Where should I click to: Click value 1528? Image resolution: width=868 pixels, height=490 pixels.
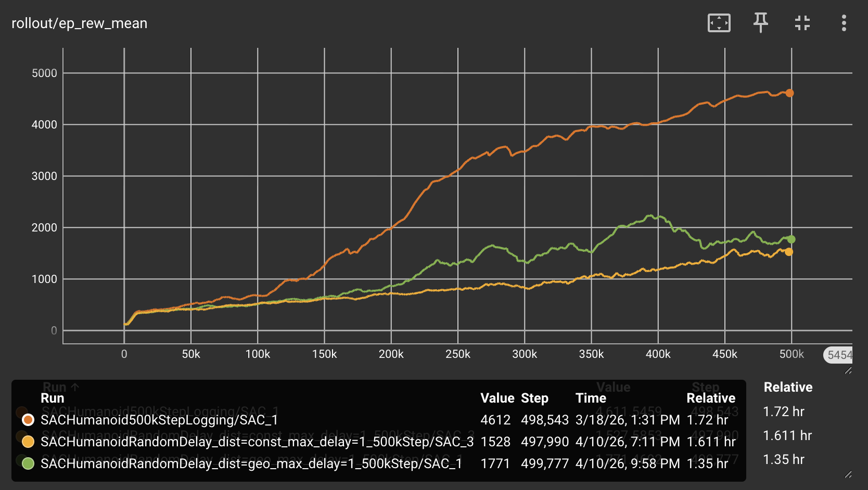[x=495, y=442]
